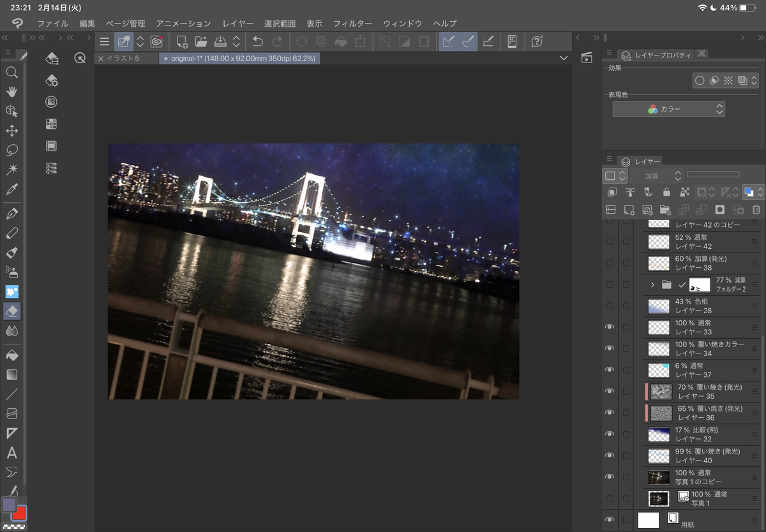The height and width of the screenshot is (532, 766).
Task: Click the Create layer mask icon
Action: tap(720, 209)
